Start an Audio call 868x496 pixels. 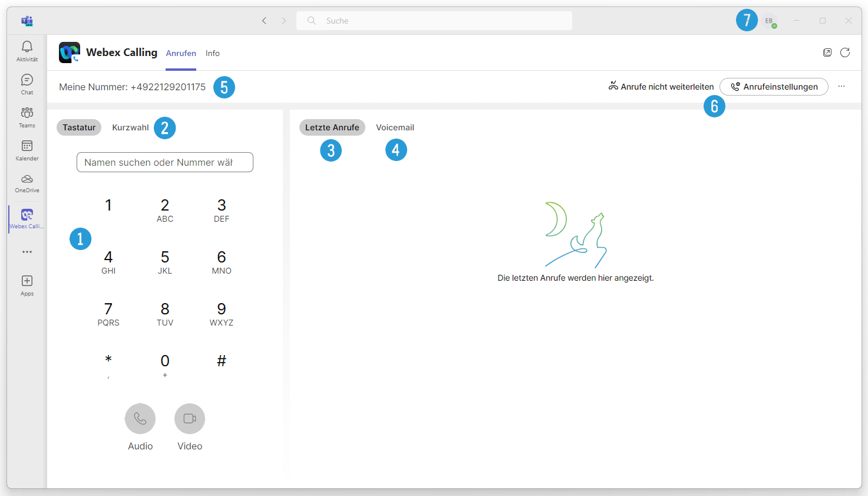140,419
